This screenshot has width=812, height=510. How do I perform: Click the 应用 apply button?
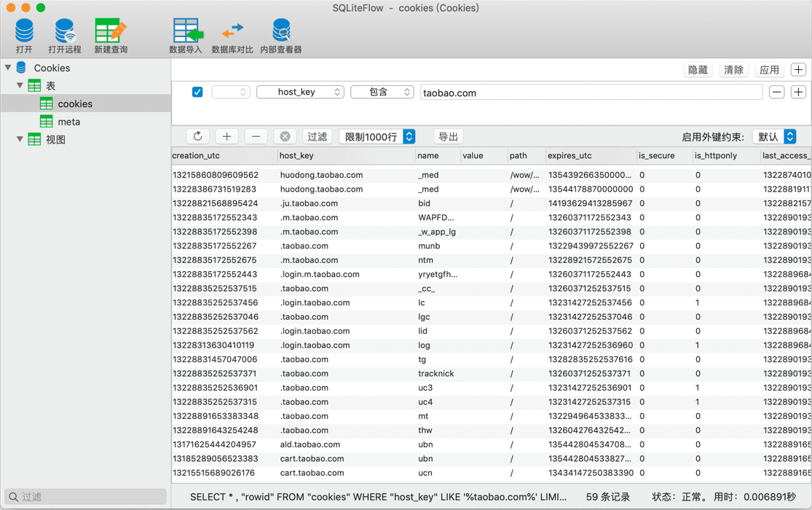coord(769,69)
